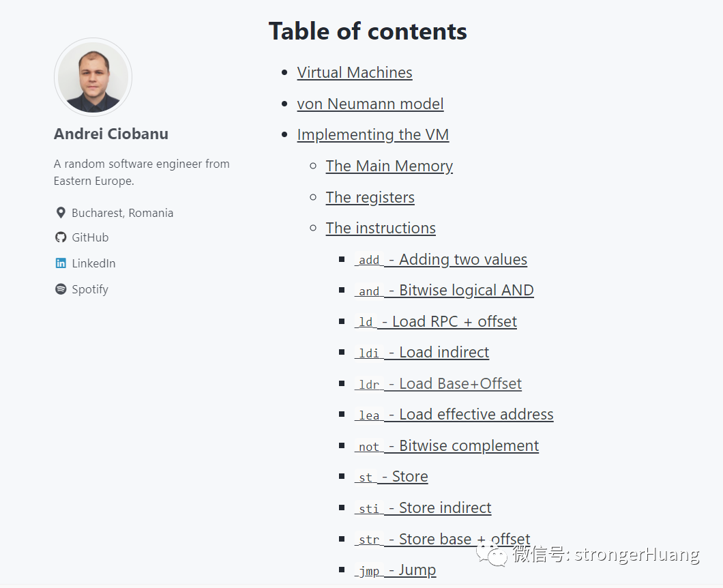Jump to lea - Load effective address
The width and height of the screenshot is (723, 588).
pyautogui.click(x=454, y=414)
